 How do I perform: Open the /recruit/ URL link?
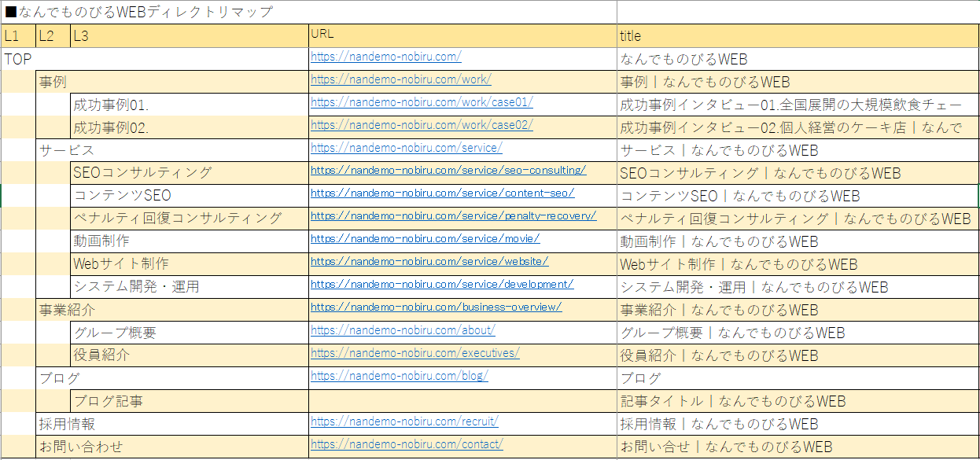[404, 421]
